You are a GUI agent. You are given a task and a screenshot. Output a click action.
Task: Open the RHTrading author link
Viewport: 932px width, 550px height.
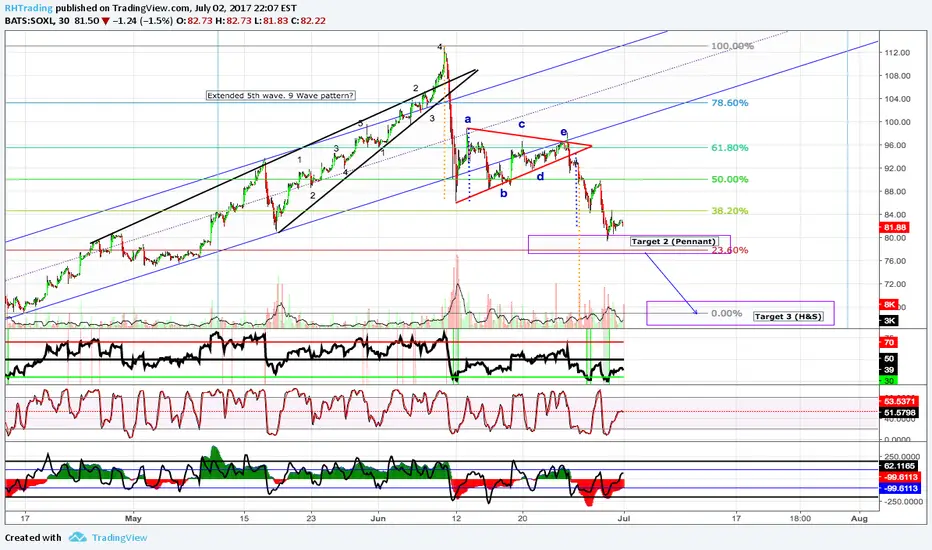pos(29,8)
